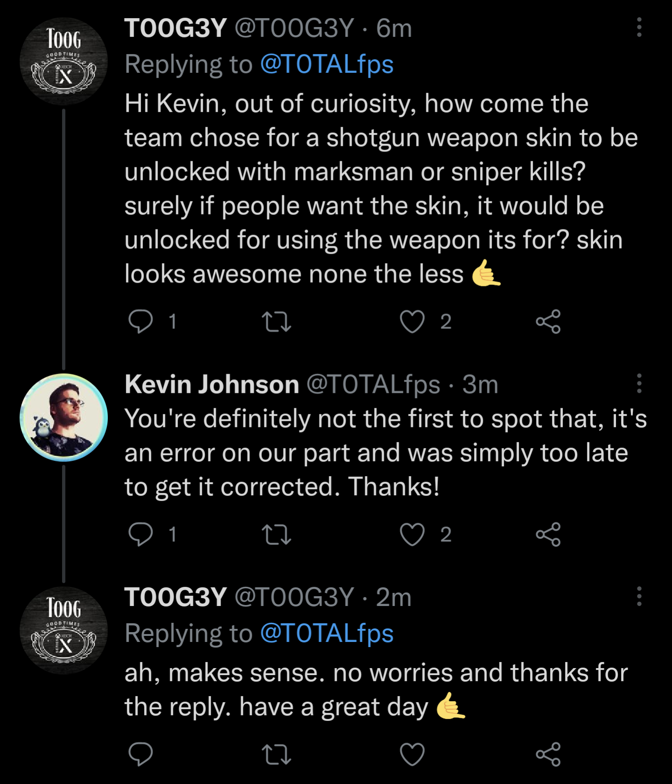Reply to Kevin Johnson's tweet
This screenshot has width=672, height=784.
coord(141,534)
